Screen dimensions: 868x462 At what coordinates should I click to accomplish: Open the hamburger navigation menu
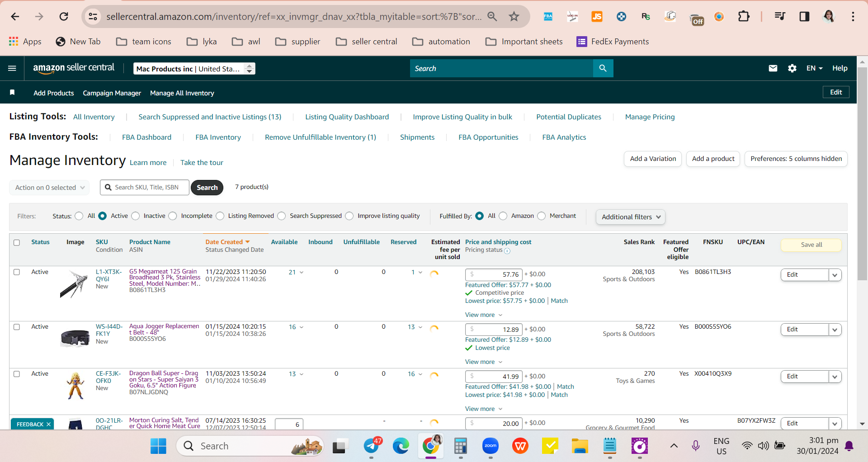click(12, 68)
